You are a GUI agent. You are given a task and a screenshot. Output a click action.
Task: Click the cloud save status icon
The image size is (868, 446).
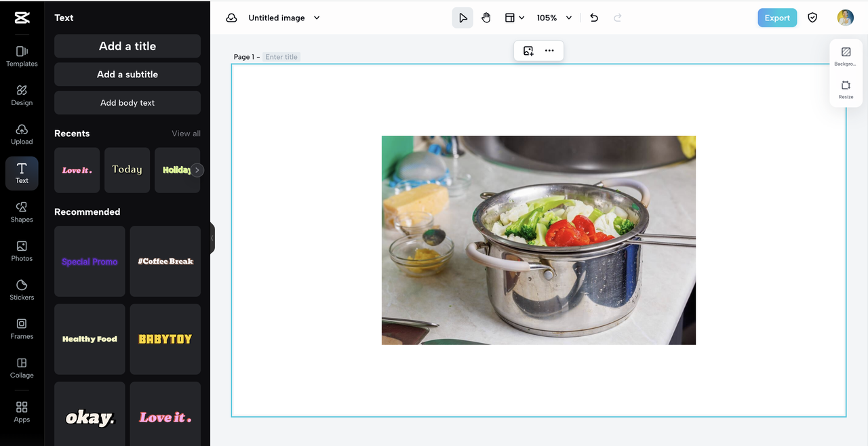click(x=231, y=18)
